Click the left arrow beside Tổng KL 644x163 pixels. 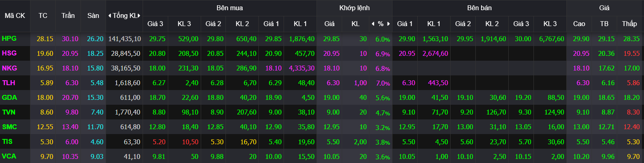tap(110, 16)
